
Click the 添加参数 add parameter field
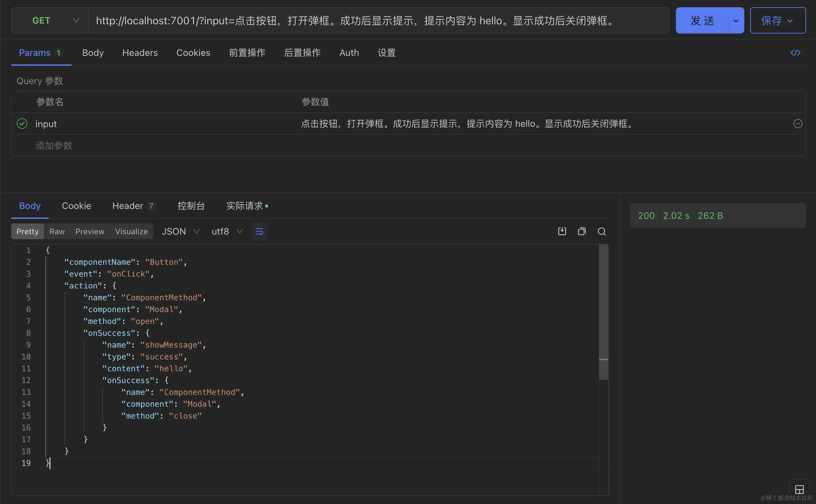(x=54, y=145)
